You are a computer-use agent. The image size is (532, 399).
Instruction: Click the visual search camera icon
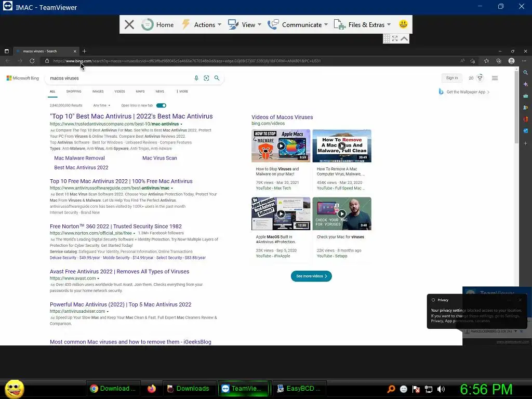point(206,78)
